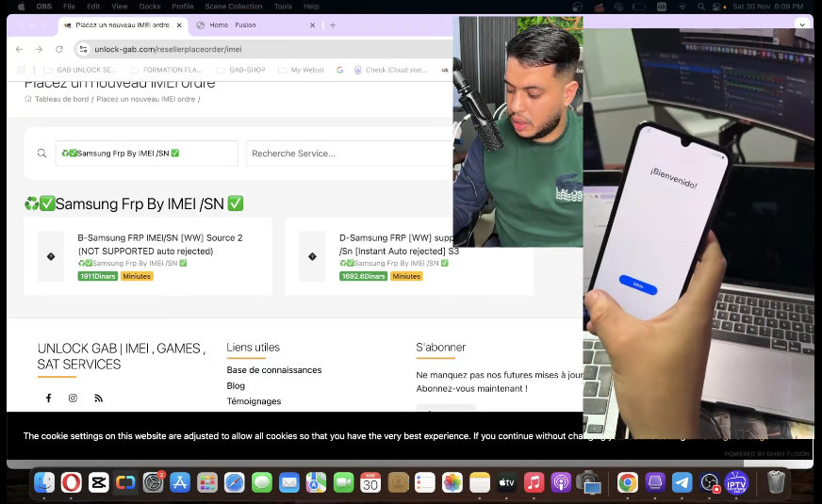Open the Apple menu

pos(22,7)
